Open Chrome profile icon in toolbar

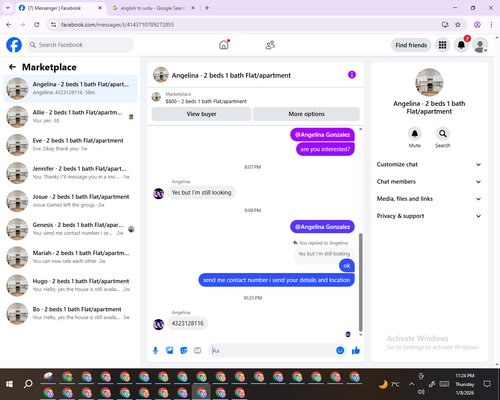click(477, 25)
